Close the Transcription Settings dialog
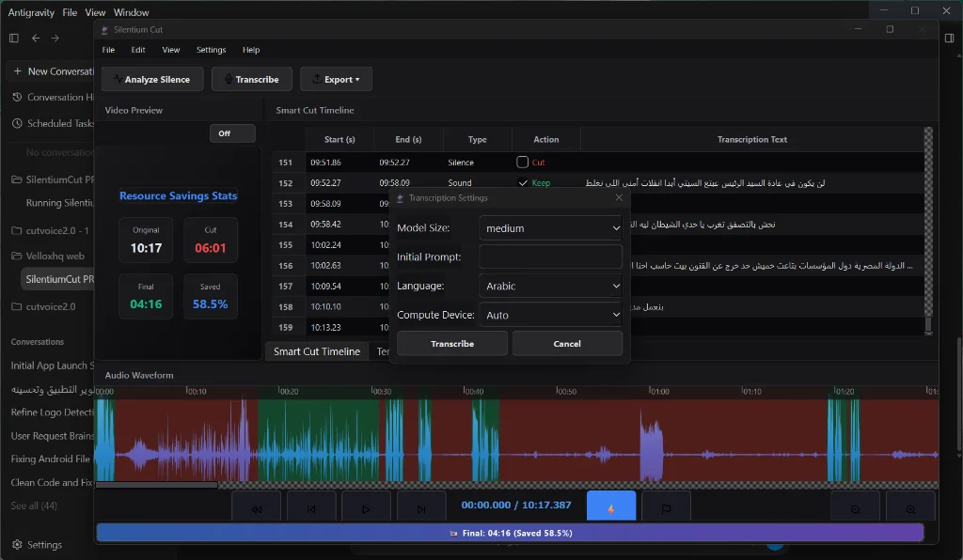Image resolution: width=963 pixels, height=560 pixels. pos(619,197)
